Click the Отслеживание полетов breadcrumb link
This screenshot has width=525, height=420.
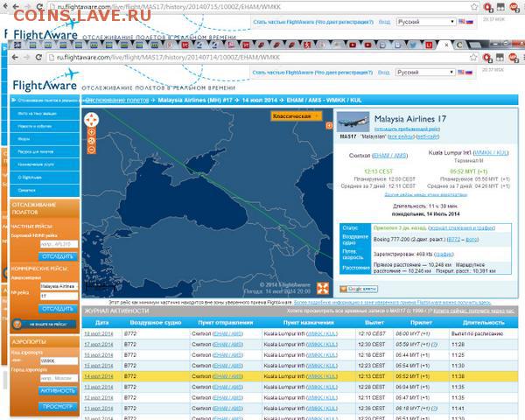117,100
